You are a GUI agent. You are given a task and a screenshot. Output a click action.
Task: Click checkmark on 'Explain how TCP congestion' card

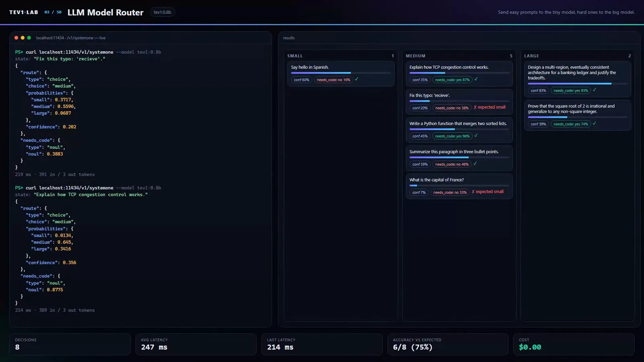point(476,79)
